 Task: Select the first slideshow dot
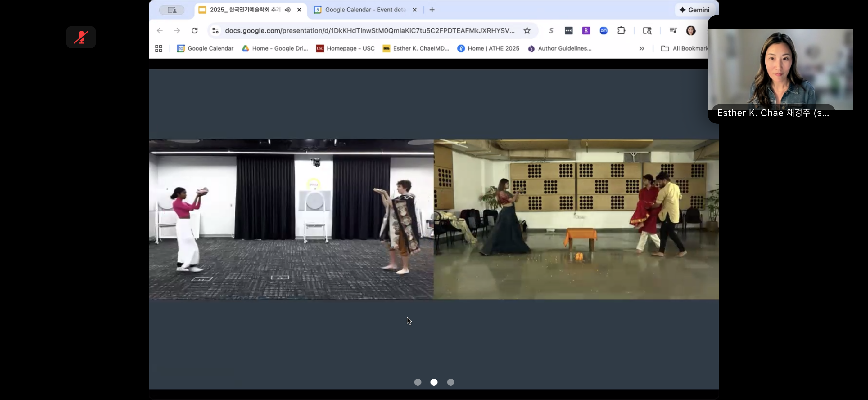coord(418,382)
